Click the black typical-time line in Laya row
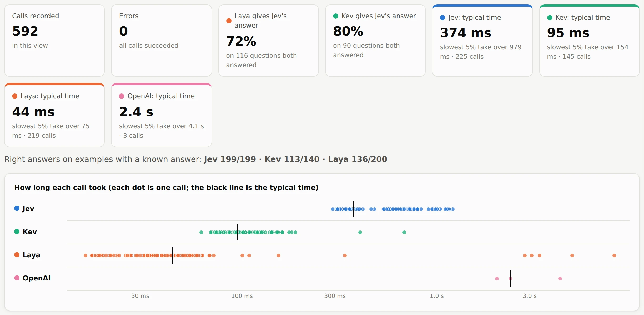Viewport: 644px width, 315px height. pyautogui.click(x=172, y=255)
